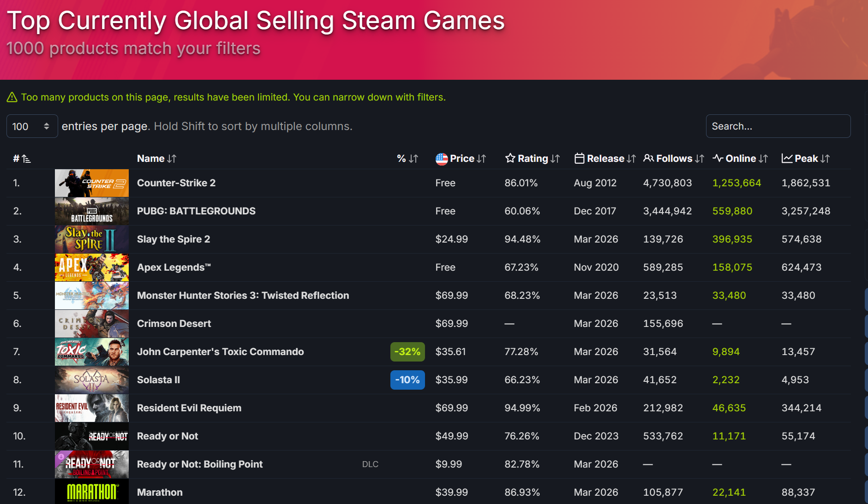This screenshot has width=868, height=504.
Task: Click the rank number sort icon
Action: [x=26, y=159]
